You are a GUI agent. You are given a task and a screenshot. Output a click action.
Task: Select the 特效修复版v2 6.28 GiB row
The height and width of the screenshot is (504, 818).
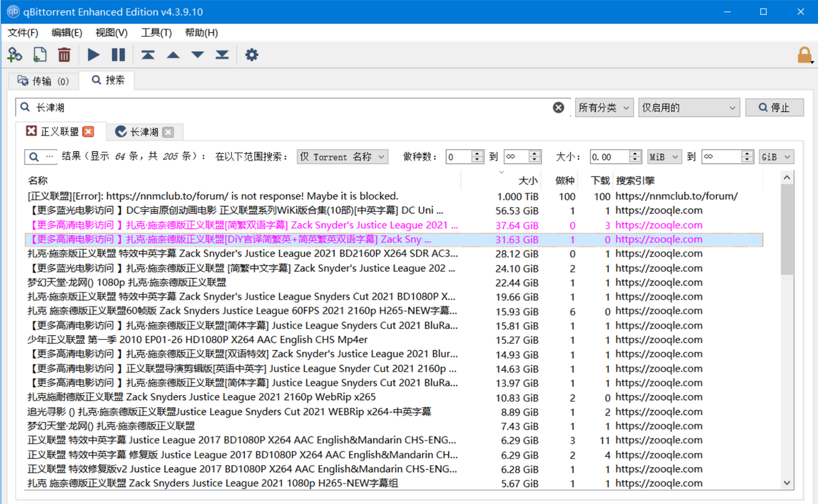point(394,469)
